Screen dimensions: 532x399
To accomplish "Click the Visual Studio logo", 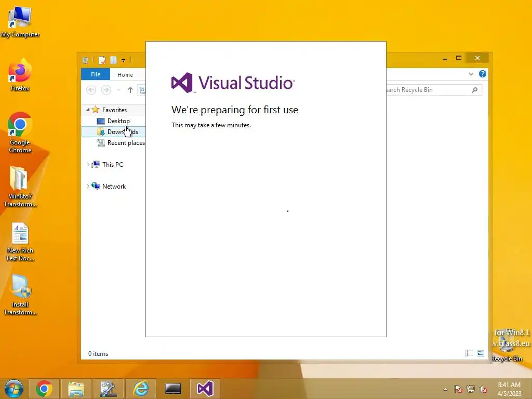I will (233, 83).
